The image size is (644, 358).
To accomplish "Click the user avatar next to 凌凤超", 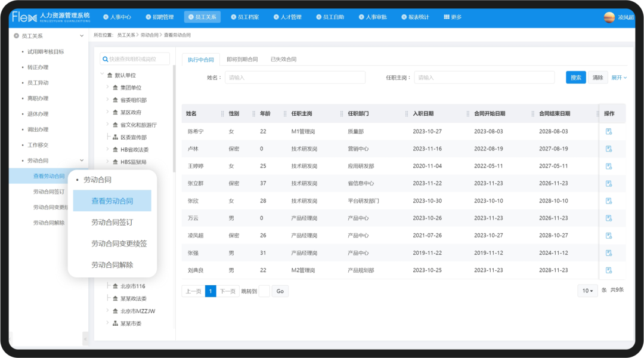I will tap(609, 17).
